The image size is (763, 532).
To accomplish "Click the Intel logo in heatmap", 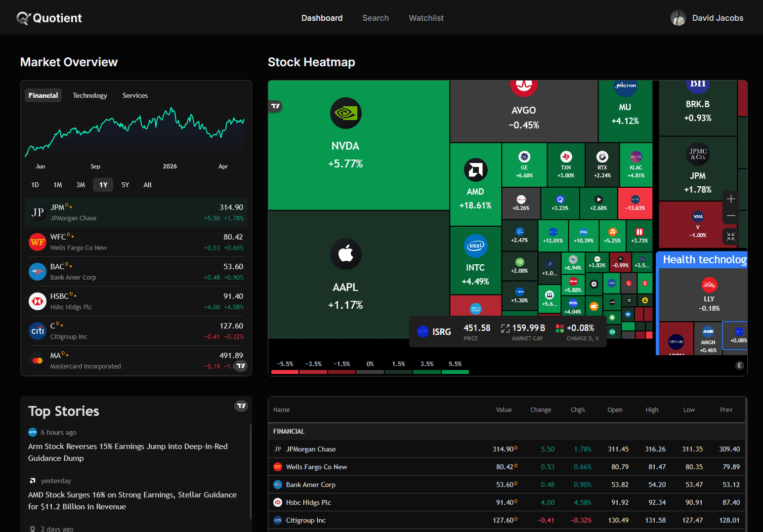I will [x=475, y=246].
